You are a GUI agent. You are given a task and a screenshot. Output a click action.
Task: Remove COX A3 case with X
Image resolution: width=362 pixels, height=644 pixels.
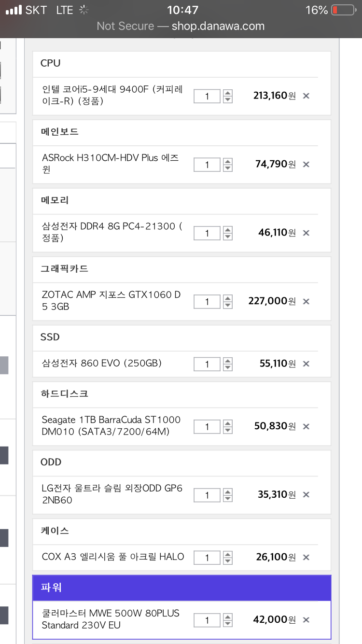coord(306,557)
